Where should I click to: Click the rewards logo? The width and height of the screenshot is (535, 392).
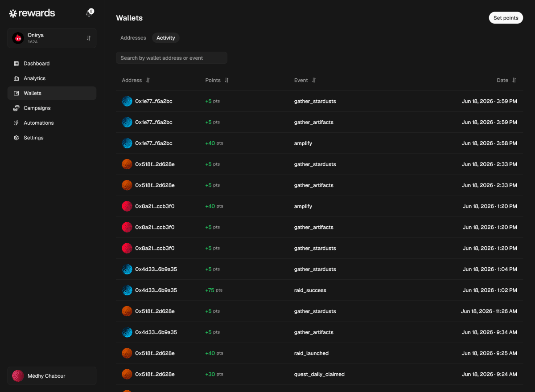tap(32, 13)
